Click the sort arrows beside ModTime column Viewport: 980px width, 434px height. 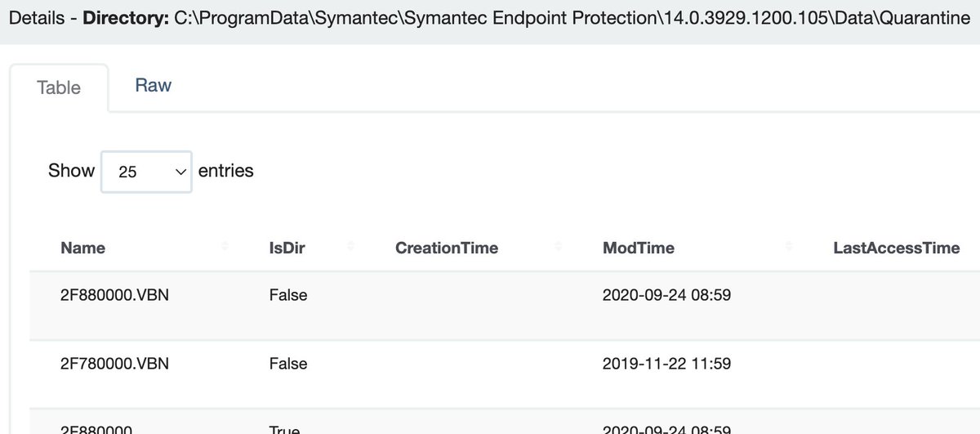coord(789,248)
